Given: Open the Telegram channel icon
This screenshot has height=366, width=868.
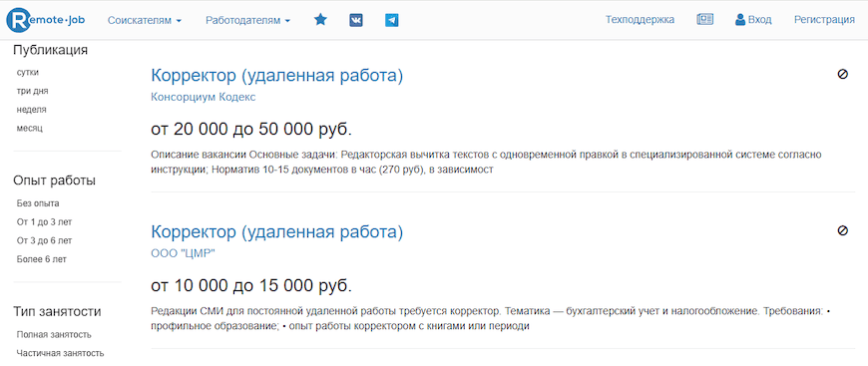Looking at the screenshot, I should click(392, 21).
